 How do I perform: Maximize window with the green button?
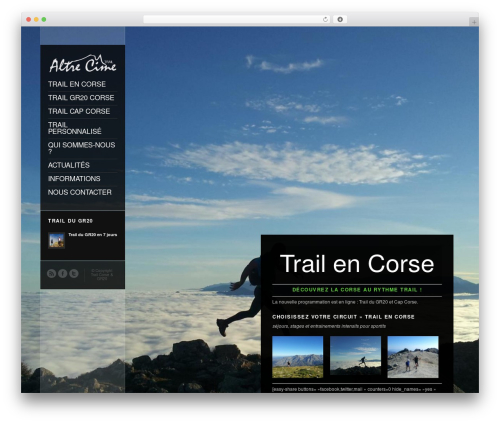pos(44,19)
